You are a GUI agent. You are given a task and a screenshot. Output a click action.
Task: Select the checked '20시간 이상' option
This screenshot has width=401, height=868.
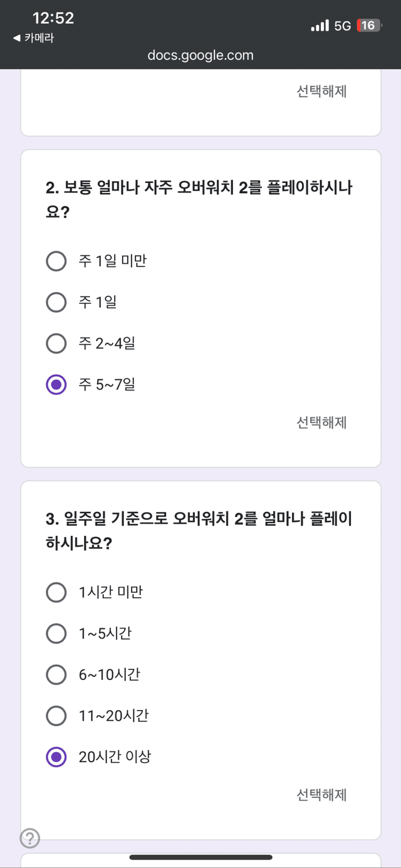tap(56, 757)
